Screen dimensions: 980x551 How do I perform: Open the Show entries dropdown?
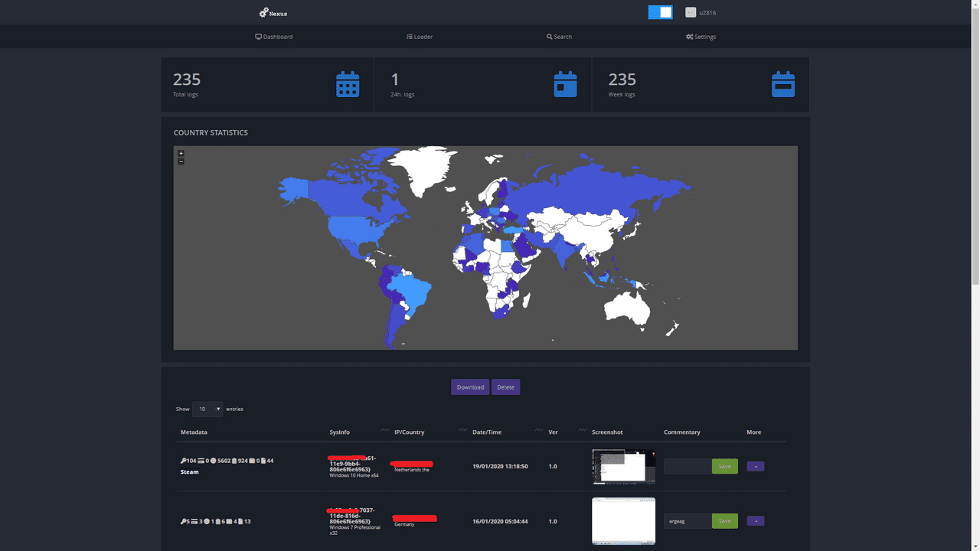tap(207, 409)
